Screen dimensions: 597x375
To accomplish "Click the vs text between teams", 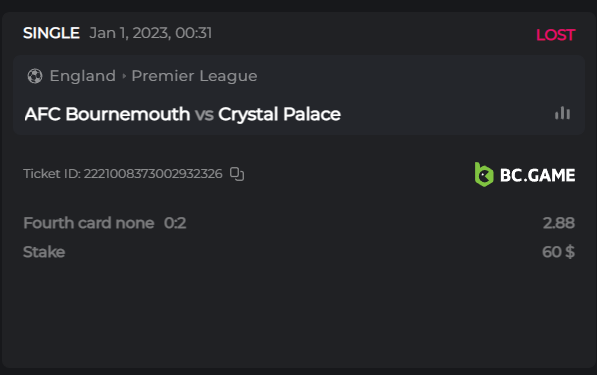I will (204, 115).
